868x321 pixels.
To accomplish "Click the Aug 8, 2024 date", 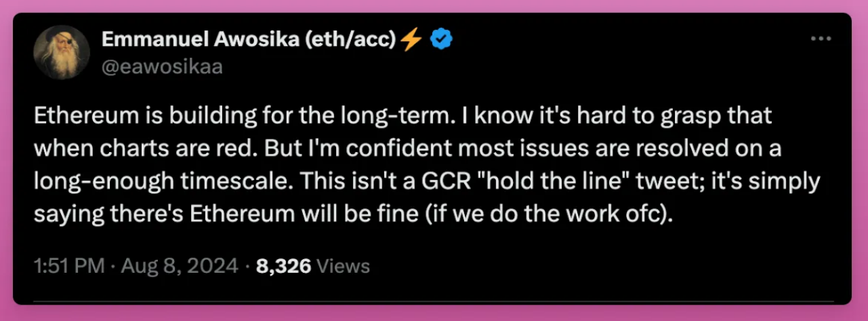I will click(180, 266).
